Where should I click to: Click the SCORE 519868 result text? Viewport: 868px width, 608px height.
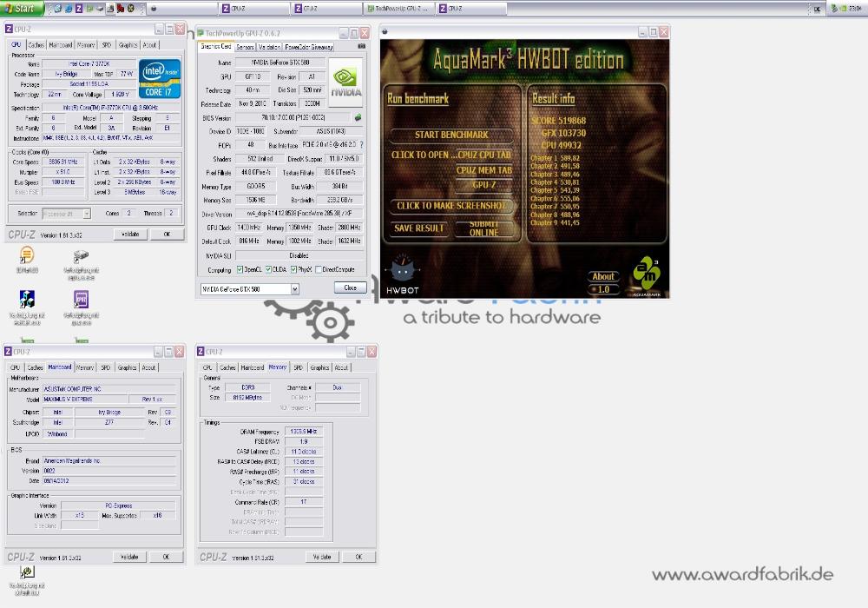[x=558, y=120]
